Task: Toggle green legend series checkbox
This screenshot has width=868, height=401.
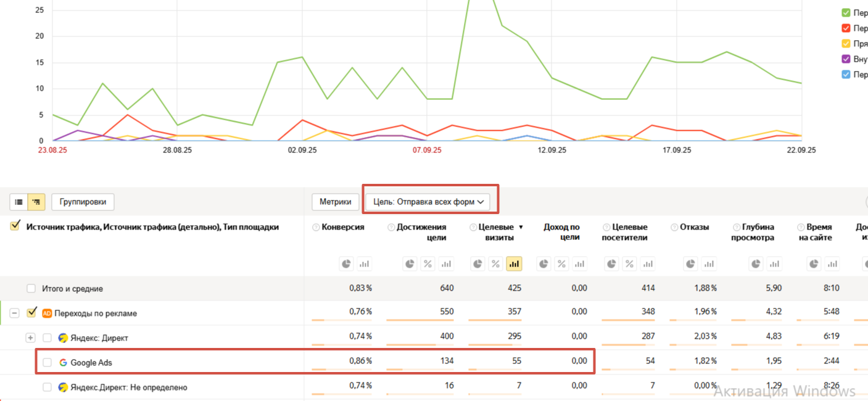Action: [x=846, y=12]
